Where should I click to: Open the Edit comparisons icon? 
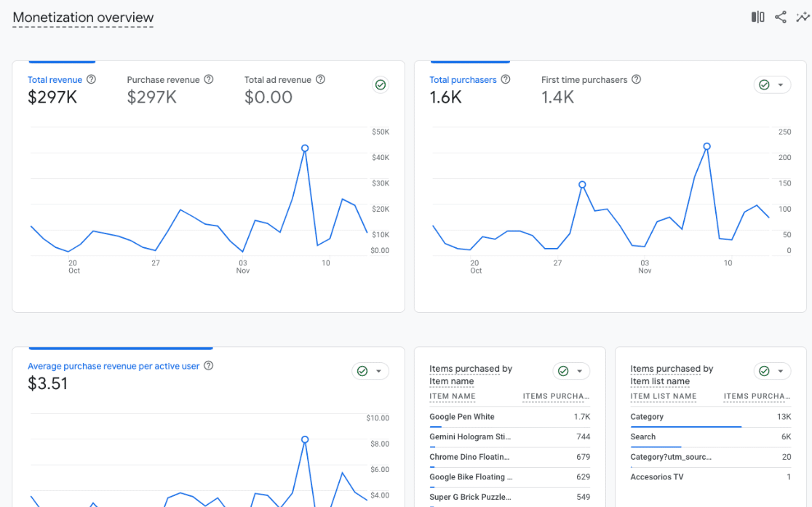757,16
